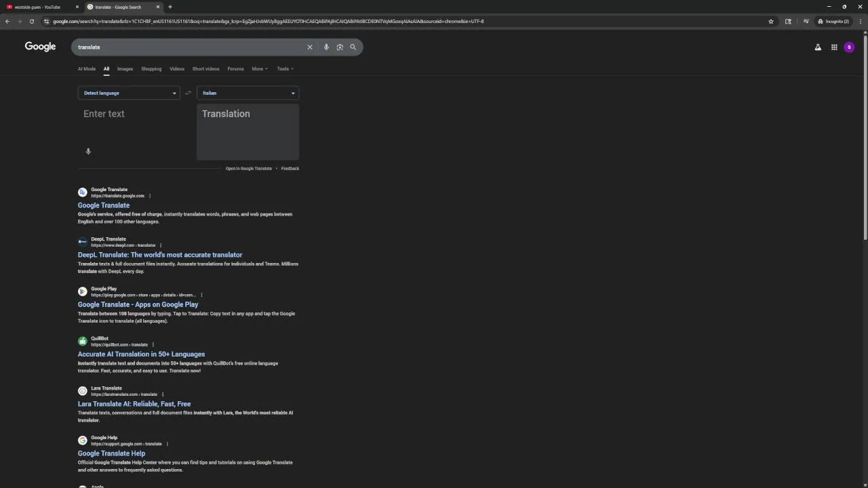Bookmark this page with the star icon

[x=771, y=21]
